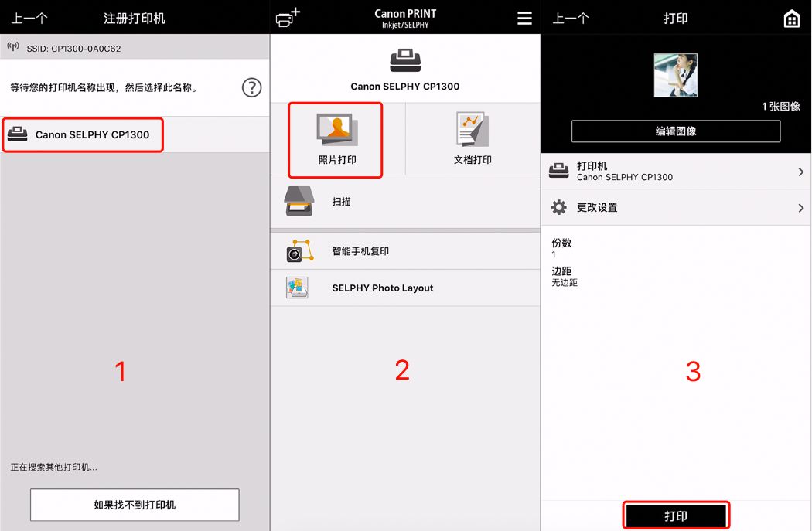The width and height of the screenshot is (812, 531).
Task: Tap the add printer icon with plus
Action: coord(288,17)
